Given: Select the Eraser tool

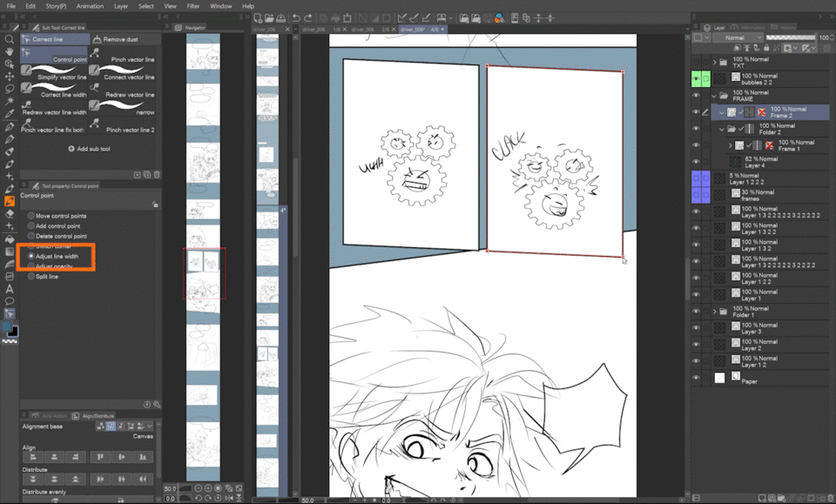Looking at the screenshot, I should point(9,214).
